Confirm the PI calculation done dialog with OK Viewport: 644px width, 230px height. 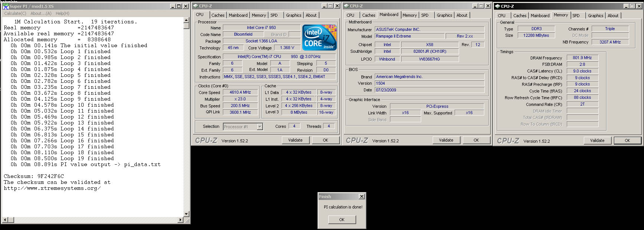coord(342,220)
